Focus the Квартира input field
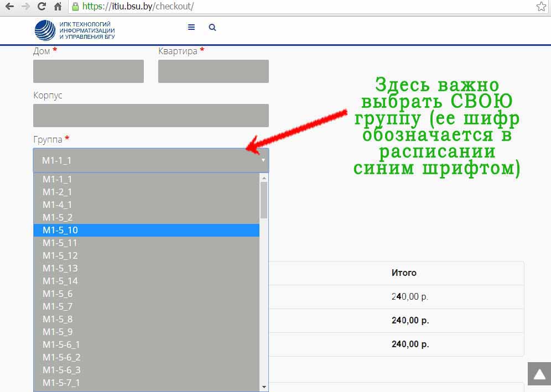551x392 pixels. (214, 71)
